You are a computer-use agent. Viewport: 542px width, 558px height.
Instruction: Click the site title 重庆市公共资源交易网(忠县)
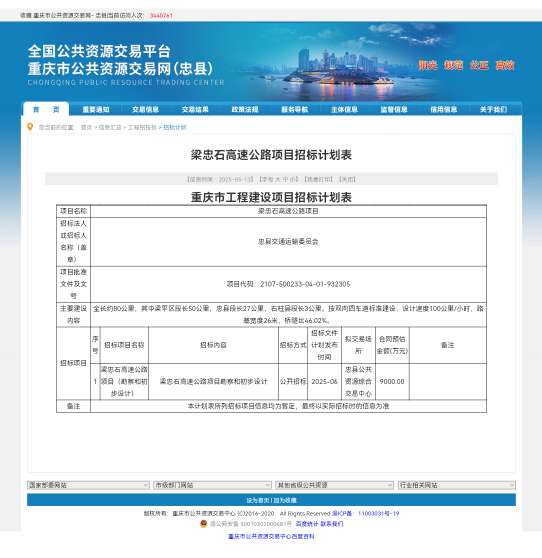pos(120,69)
